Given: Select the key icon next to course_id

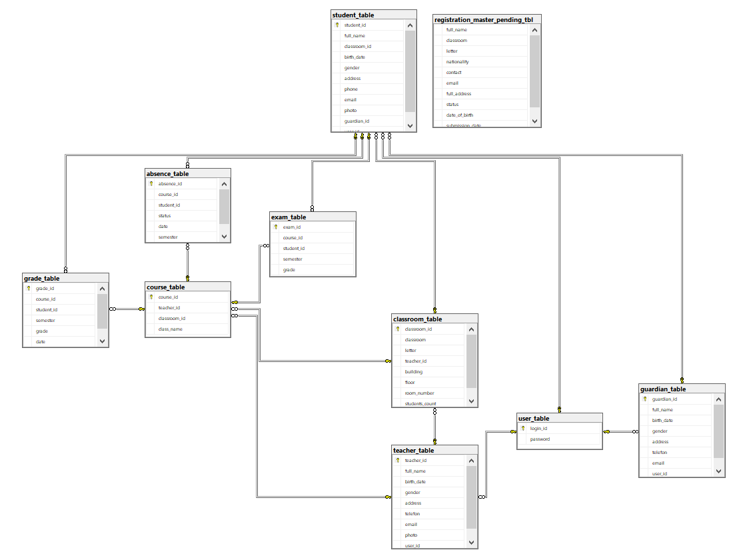Looking at the screenshot, I should click(151, 297).
